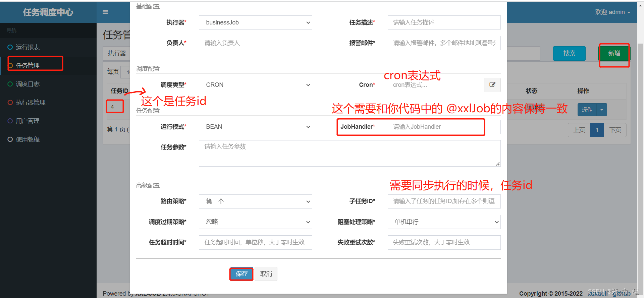Focus the Cron expression input field
The width and height of the screenshot is (644, 298).
[x=436, y=85]
